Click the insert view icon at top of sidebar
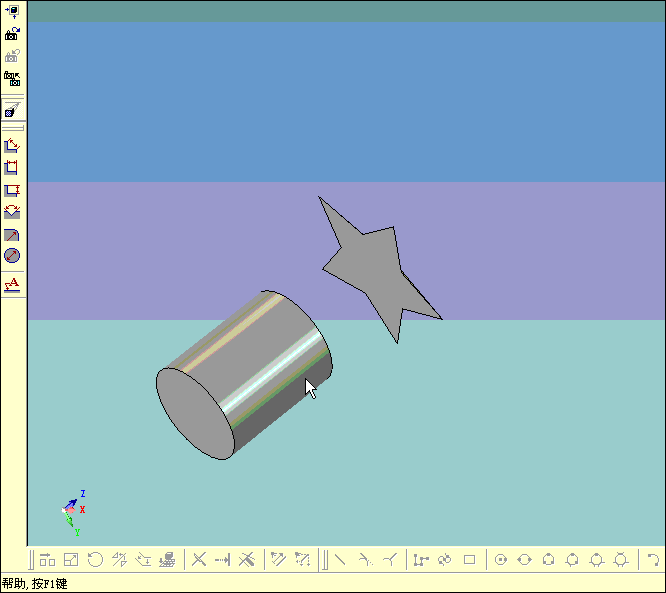The height and width of the screenshot is (593, 666). coord(12,11)
